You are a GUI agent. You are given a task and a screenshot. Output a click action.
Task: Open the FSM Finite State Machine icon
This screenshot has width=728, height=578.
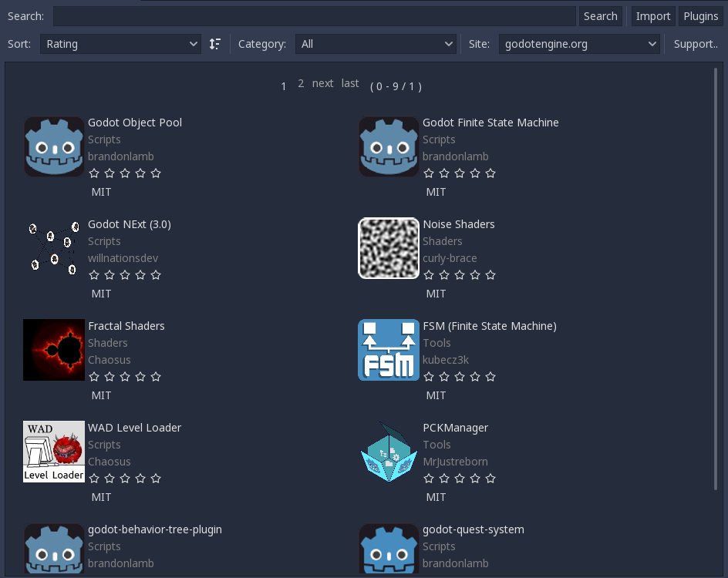(389, 350)
